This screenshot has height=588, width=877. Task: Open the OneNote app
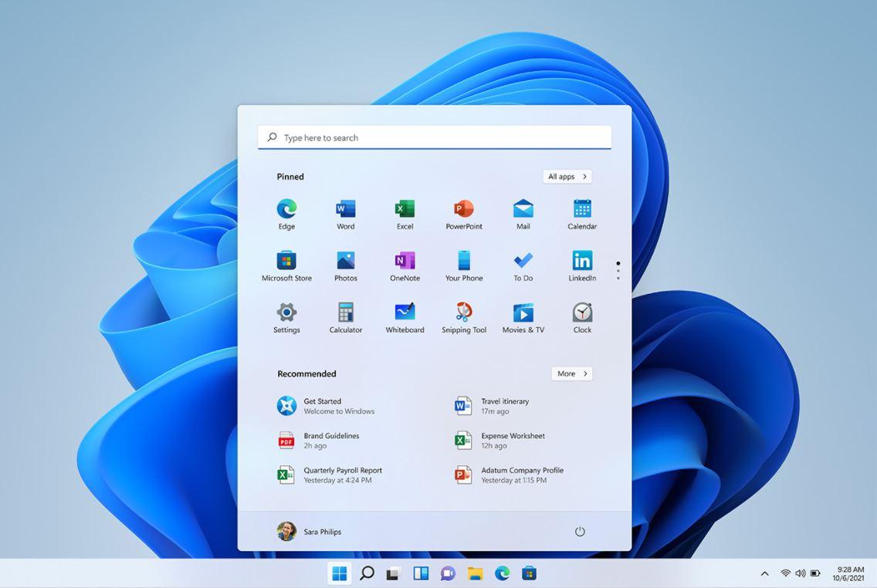pos(405,262)
